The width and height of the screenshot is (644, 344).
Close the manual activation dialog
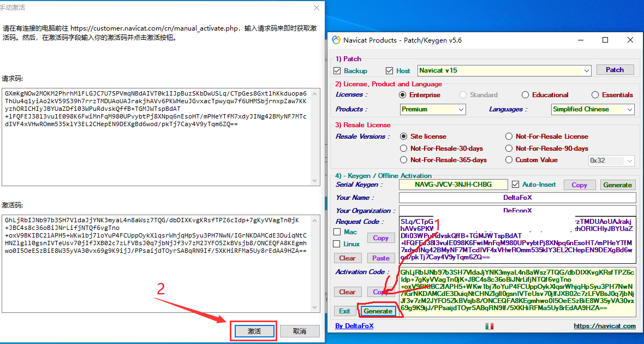pyautogui.click(x=317, y=8)
